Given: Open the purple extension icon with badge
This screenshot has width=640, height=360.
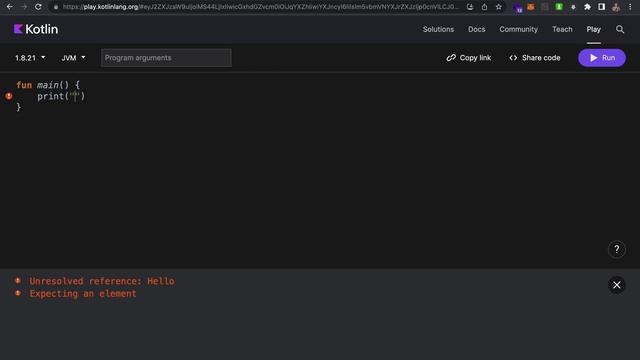Looking at the screenshot, I should (518, 7).
